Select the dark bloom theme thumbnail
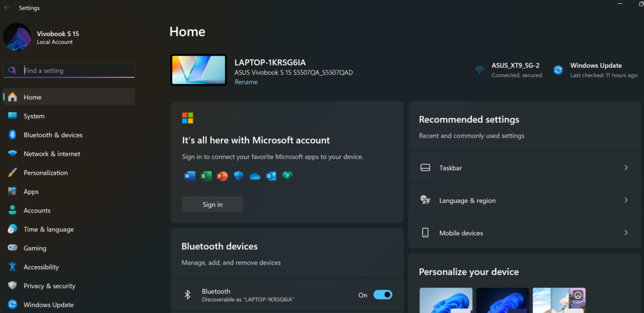 [x=502, y=300]
